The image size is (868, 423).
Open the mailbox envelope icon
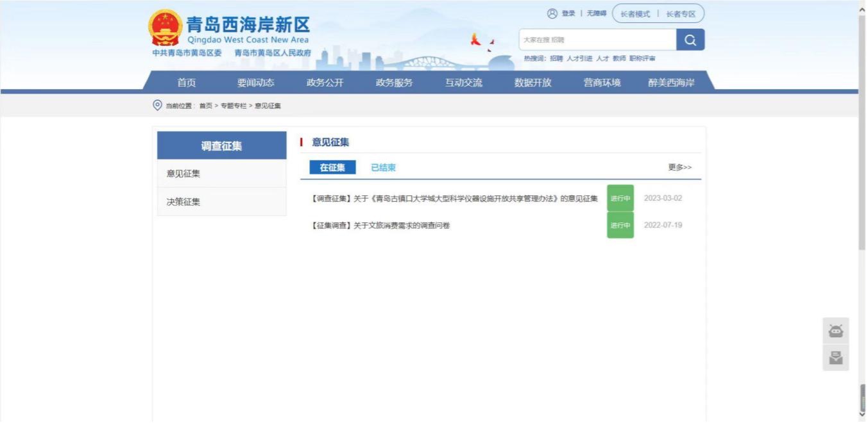835,358
